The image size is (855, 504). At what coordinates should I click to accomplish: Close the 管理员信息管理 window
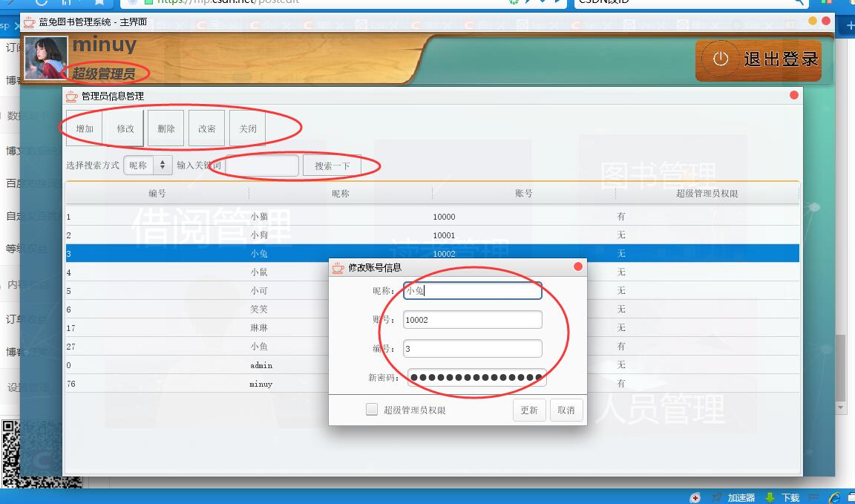point(794,96)
